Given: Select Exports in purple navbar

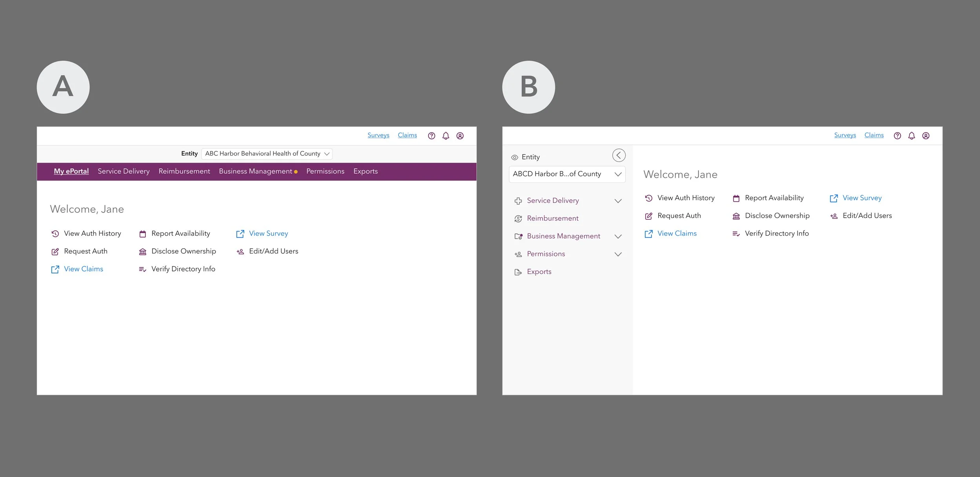Looking at the screenshot, I should [365, 171].
